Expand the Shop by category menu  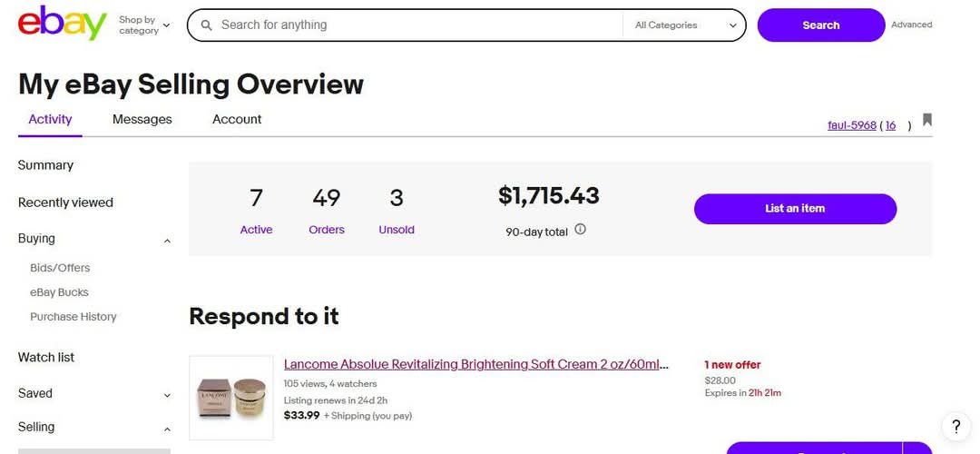click(x=144, y=25)
